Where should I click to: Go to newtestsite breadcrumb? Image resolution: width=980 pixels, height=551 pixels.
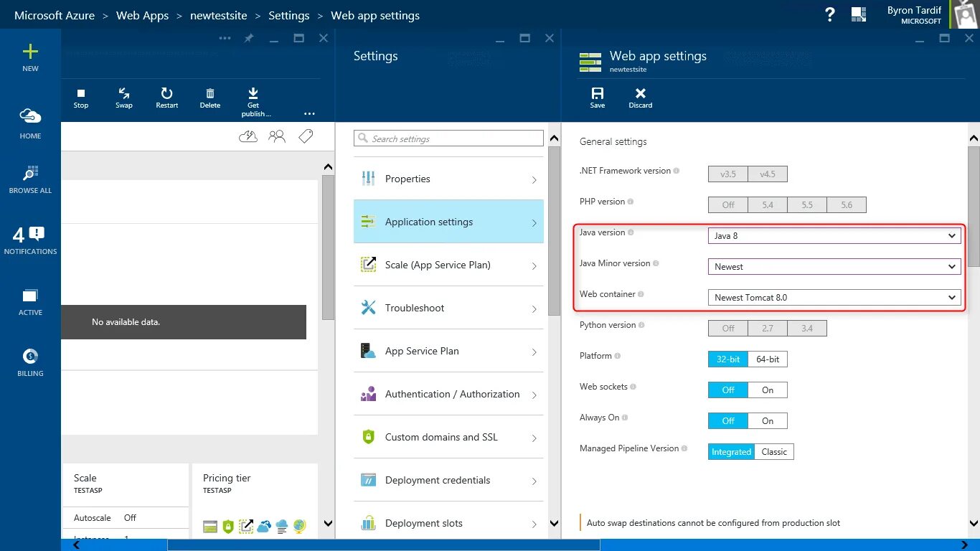pos(219,15)
